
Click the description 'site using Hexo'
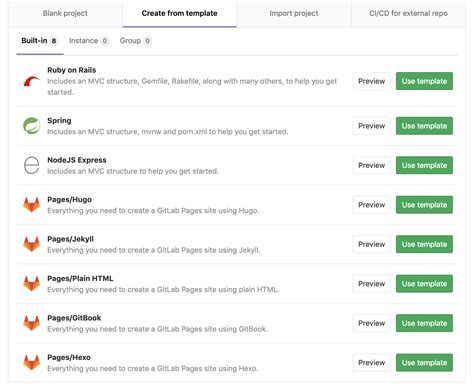point(153,368)
